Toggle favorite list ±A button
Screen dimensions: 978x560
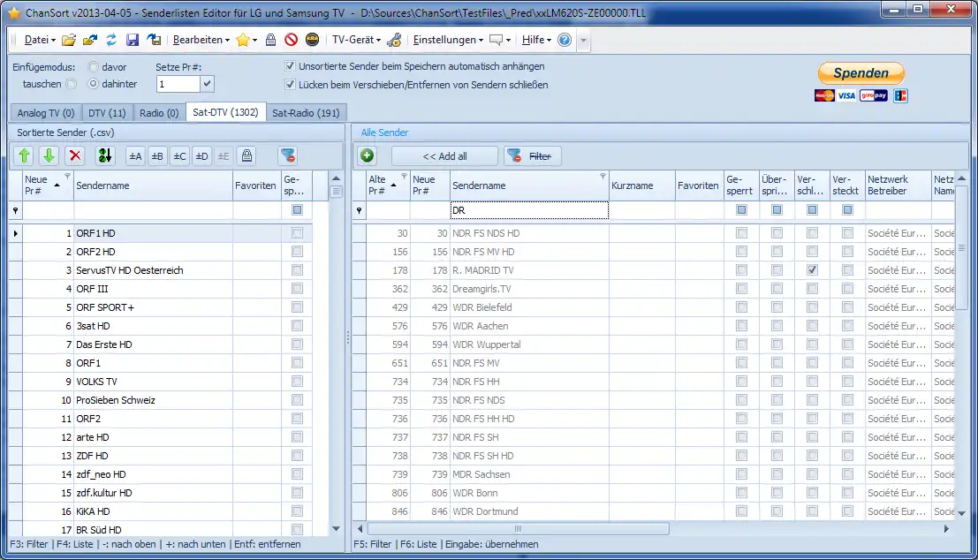point(136,156)
